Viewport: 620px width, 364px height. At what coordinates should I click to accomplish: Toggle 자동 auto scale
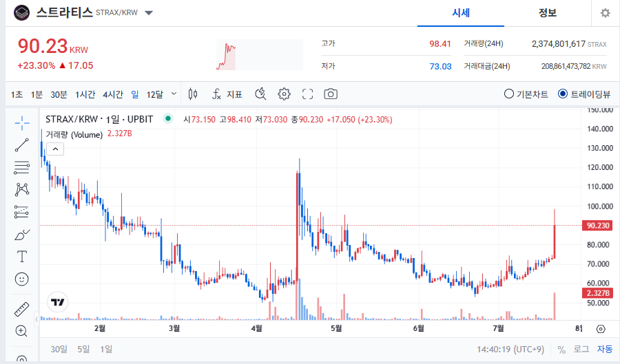(605, 350)
